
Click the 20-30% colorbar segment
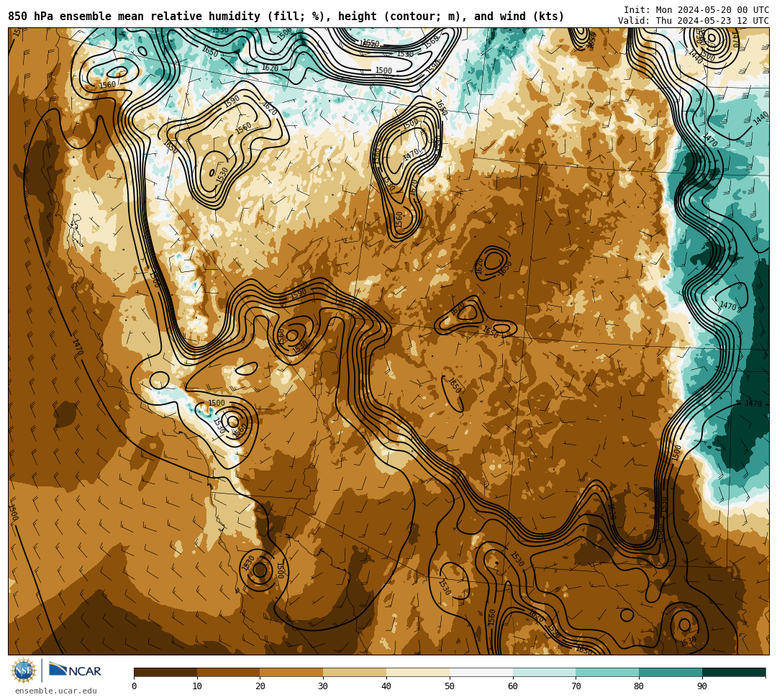tap(292, 672)
